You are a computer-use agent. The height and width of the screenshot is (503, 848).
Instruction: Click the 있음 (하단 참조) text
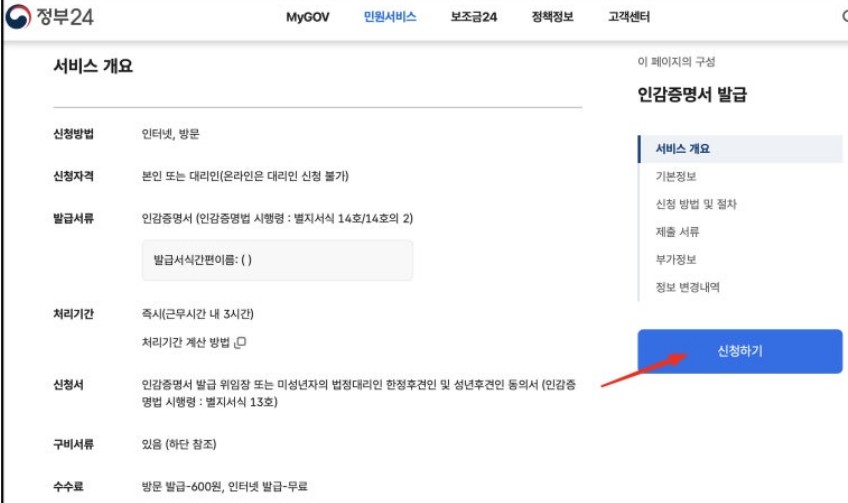(x=179, y=444)
